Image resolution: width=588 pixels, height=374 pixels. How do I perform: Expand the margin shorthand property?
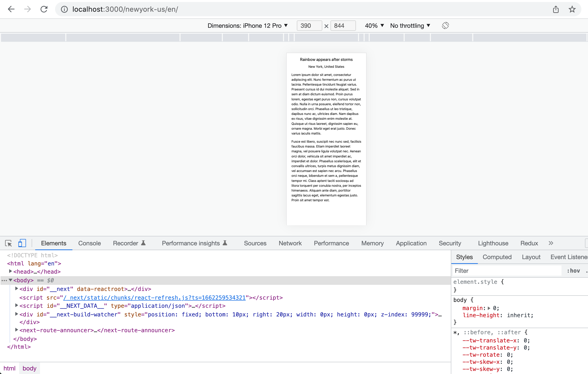489,308
